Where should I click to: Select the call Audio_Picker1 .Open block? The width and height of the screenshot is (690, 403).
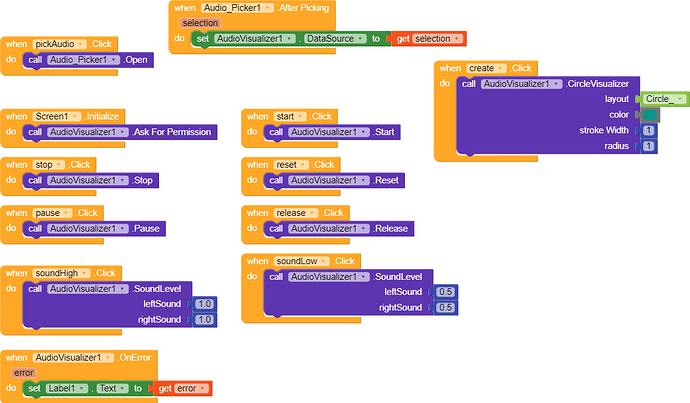(x=88, y=60)
